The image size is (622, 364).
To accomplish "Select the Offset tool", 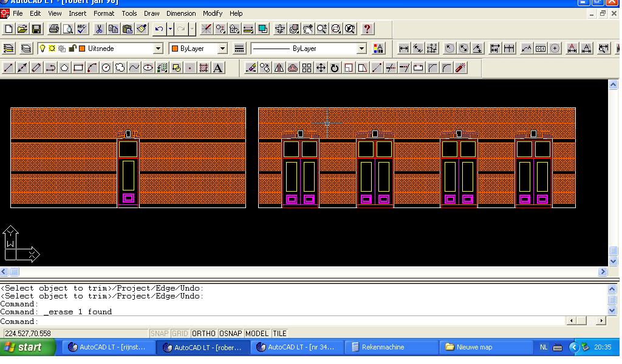I will click(x=293, y=68).
